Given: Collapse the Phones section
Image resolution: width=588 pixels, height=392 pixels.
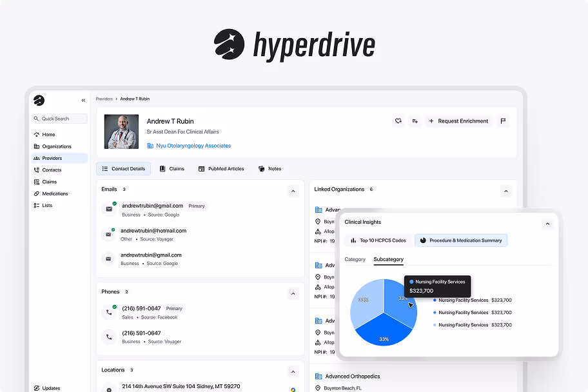Looking at the screenshot, I should [x=293, y=294].
